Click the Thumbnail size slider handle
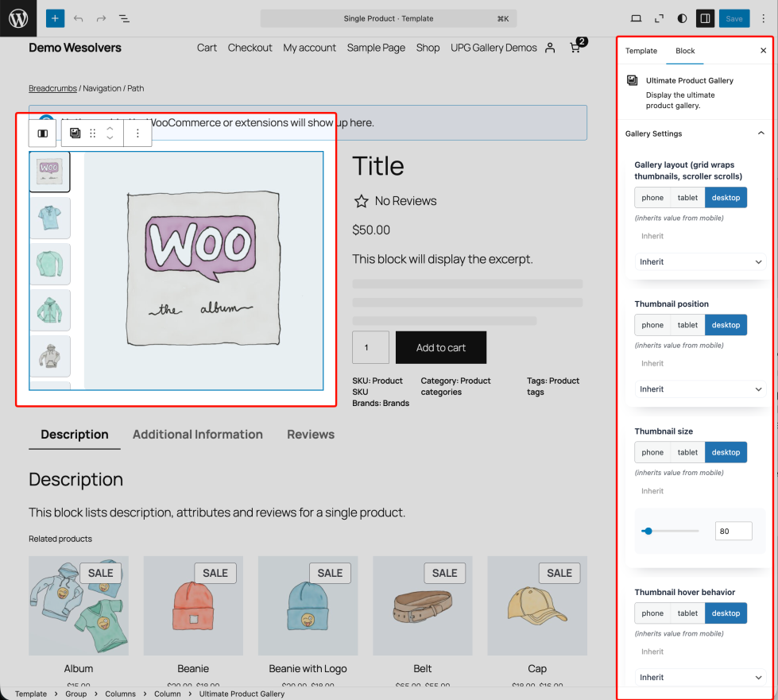Image resolution: width=778 pixels, height=700 pixels. tap(648, 531)
